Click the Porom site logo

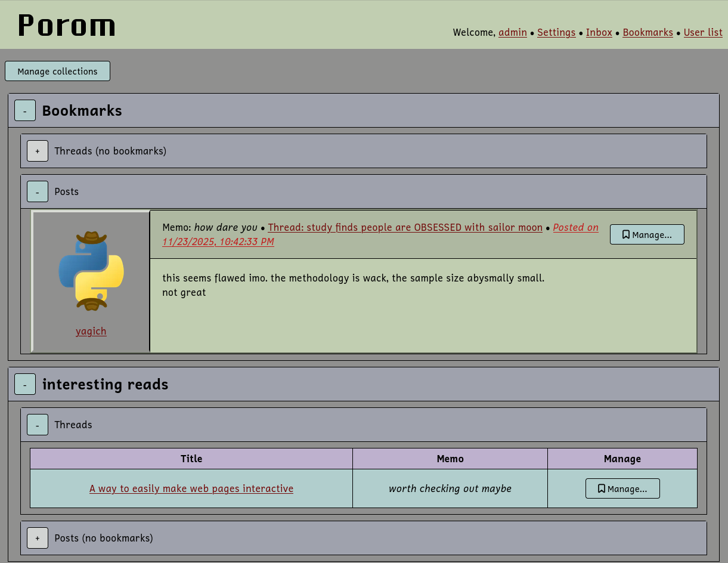(67, 26)
